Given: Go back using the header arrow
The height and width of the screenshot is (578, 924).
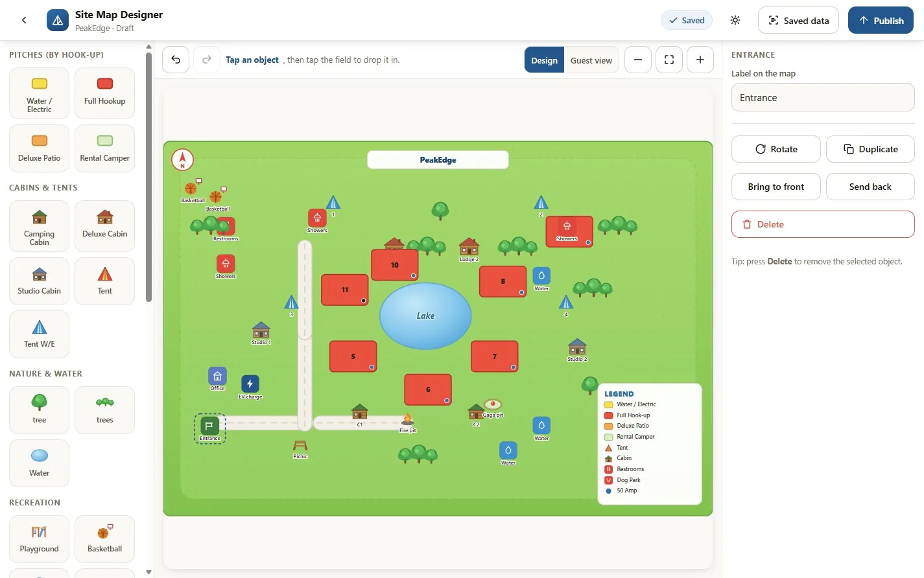Looking at the screenshot, I should [x=24, y=20].
